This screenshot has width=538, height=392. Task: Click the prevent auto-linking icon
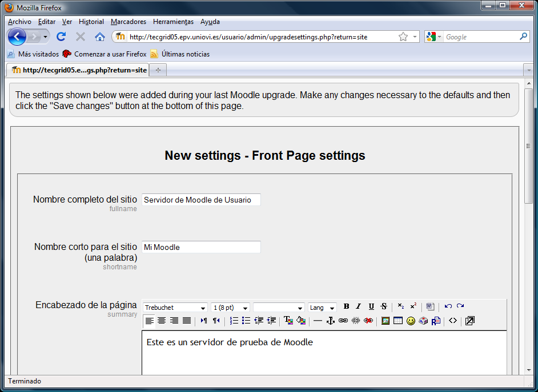pyautogui.click(x=368, y=321)
